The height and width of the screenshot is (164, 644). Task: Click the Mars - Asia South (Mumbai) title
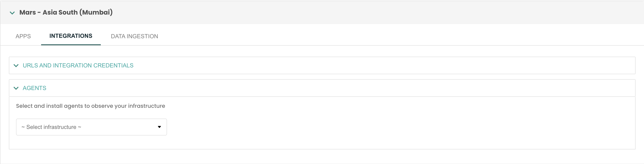pos(66,12)
